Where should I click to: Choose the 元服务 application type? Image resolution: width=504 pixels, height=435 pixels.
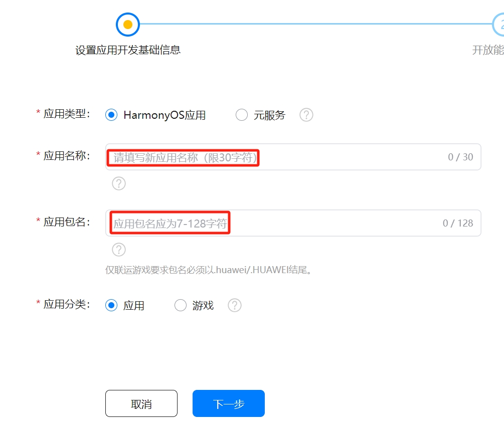pyautogui.click(x=242, y=115)
